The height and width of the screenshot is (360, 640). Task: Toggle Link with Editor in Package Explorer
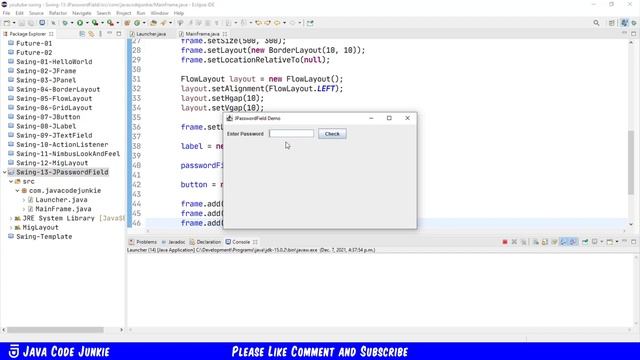coord(91,34)
